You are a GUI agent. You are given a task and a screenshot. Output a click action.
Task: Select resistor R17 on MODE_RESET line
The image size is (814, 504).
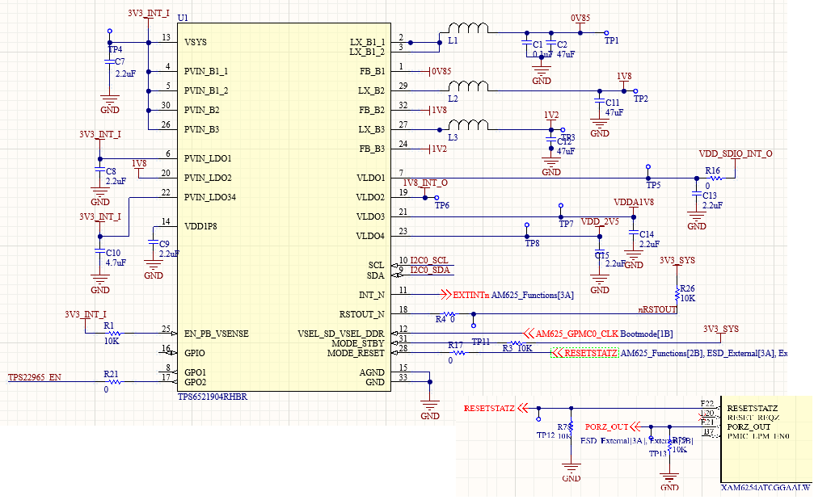point(458,353)
